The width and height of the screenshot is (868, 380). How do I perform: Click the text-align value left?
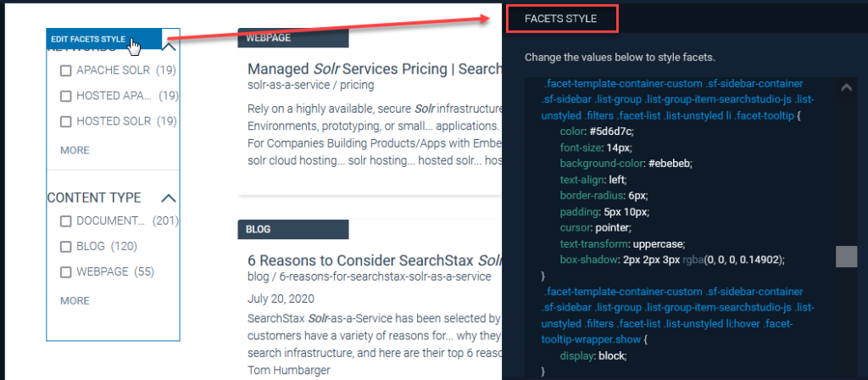618,180
